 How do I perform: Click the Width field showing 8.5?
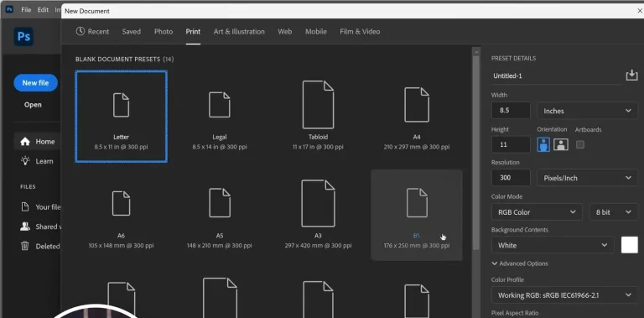pyautogui.click(x=511, y=111)
